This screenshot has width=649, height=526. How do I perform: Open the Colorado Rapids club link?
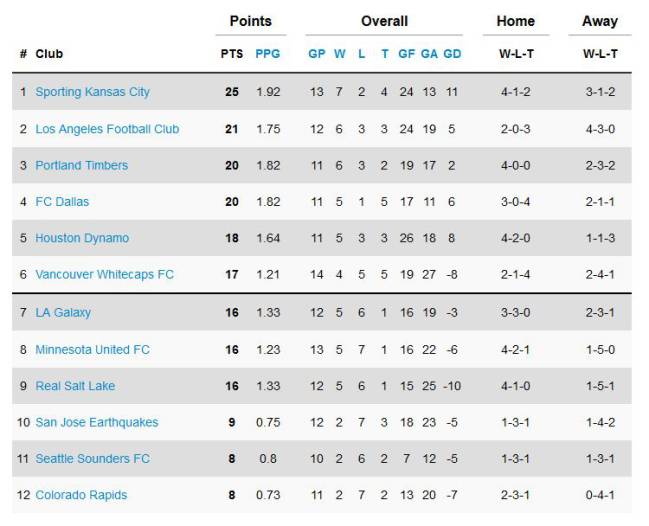[81, 495]
